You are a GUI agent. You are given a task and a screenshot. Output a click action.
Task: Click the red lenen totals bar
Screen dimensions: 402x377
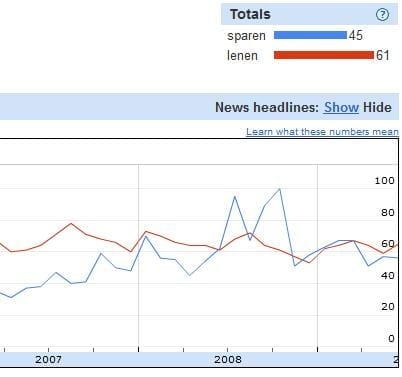[x=324, y=55]
